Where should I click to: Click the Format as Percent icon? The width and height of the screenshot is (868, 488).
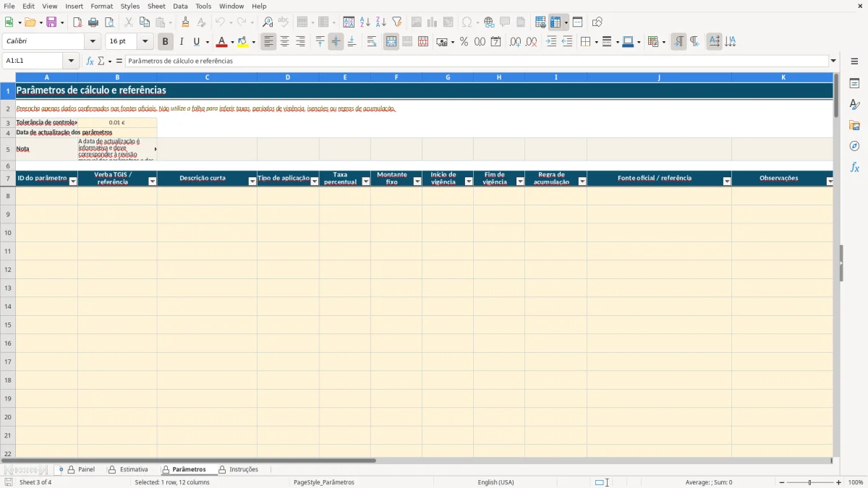point(464,42)
